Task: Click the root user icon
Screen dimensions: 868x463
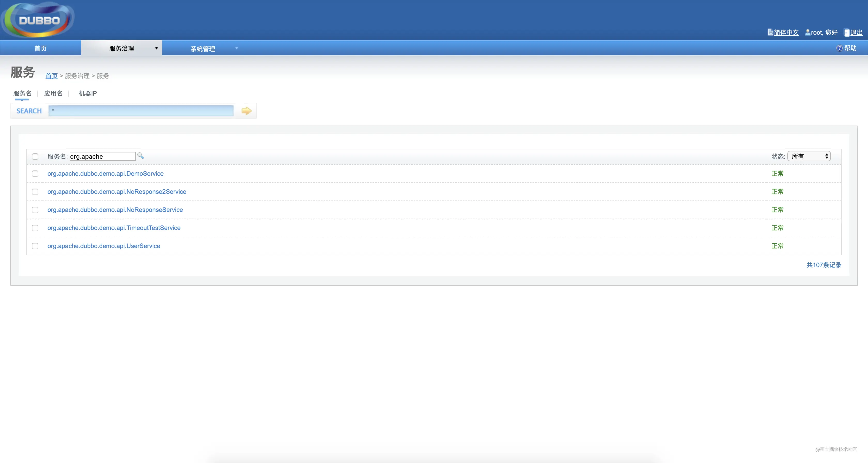Action: point(807,32)
